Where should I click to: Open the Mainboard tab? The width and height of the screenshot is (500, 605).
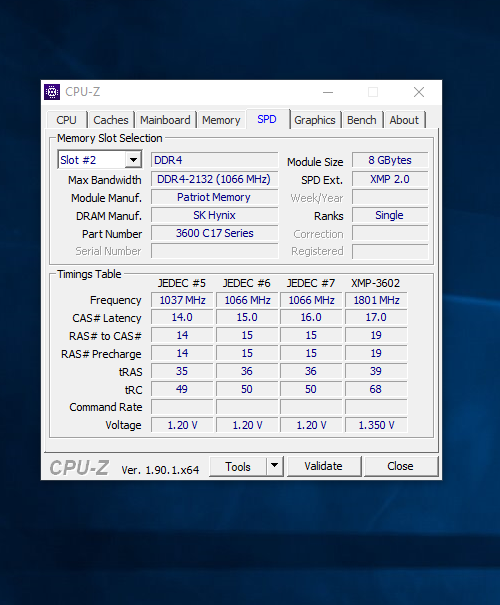click(165, 120)
